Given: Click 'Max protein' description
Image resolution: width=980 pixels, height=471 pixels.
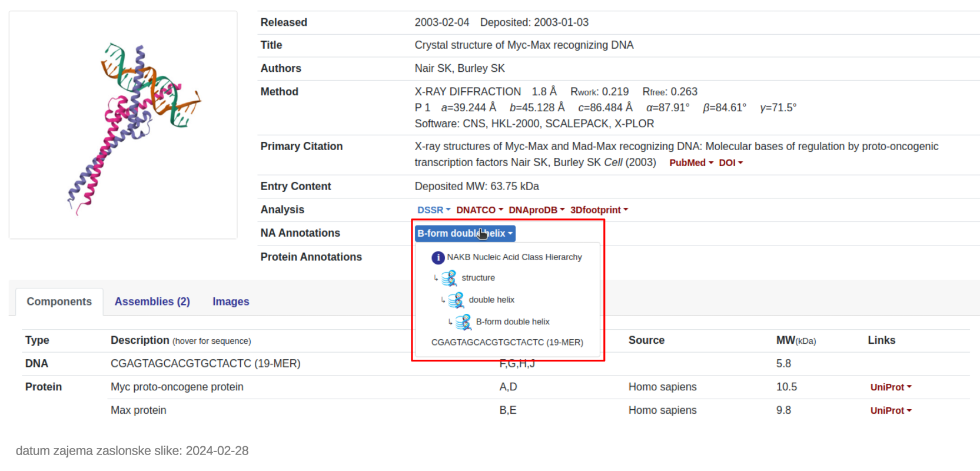Looking at the screenshot, I should (138, 410).
